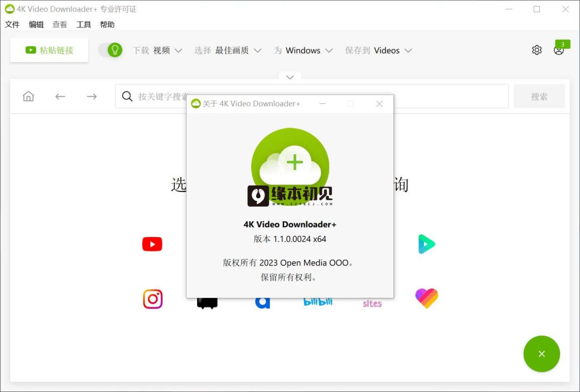Navigate forward with right arrow
Screen dimensions: 580x392
click(x=92, y=97)
